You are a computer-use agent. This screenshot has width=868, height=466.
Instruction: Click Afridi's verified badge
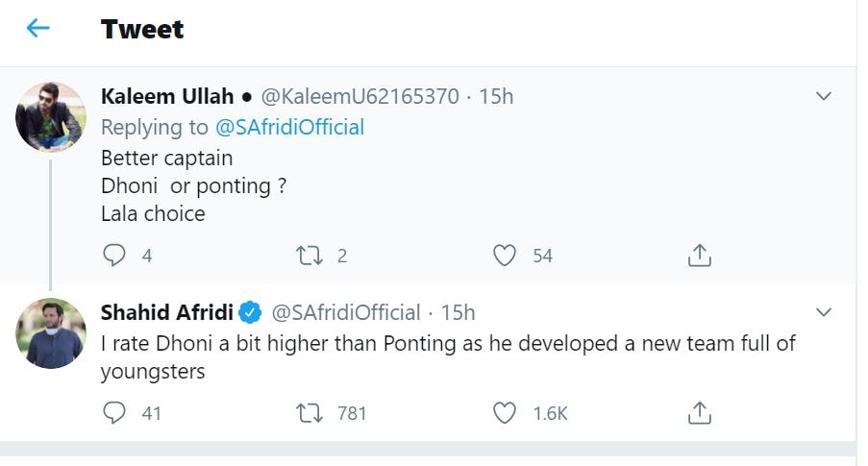(x=251, y=312)
